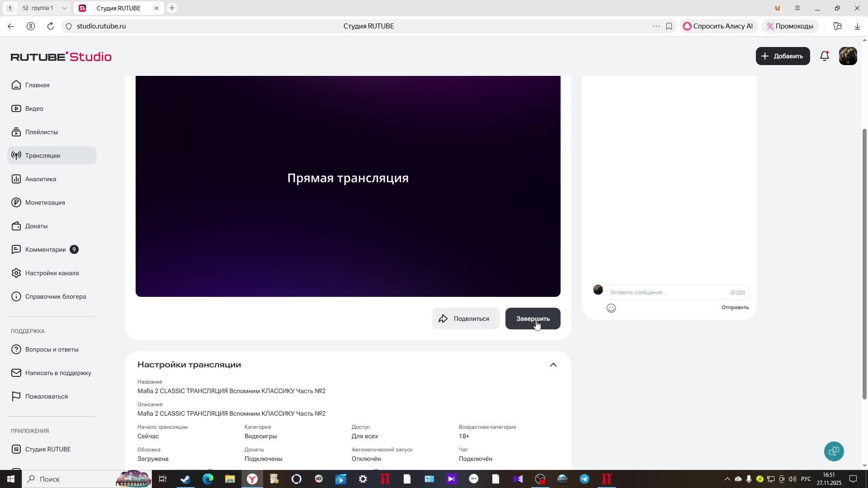The image size is (868, 488).
Task: Click the page vertical scrollbar
Action: [x=864, y=262]
